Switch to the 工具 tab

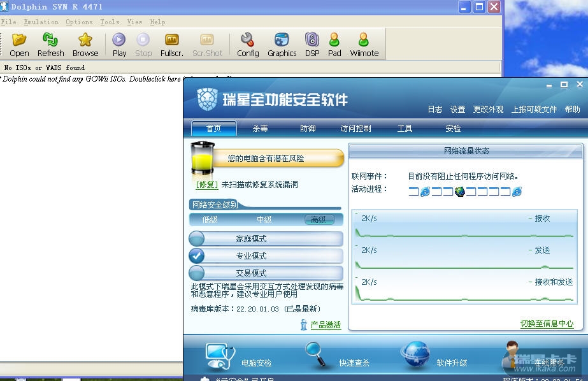[x=405, y=128]
